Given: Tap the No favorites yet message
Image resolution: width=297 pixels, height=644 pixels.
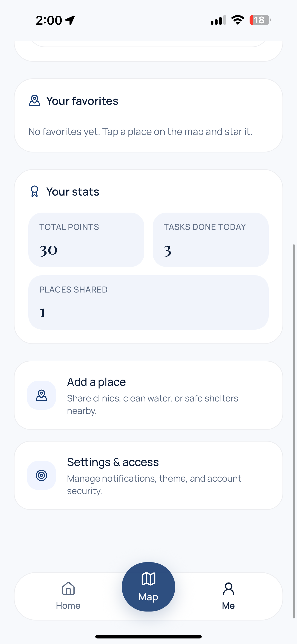Looking at the screenshot, I should pyautogui.click(x=140, y=132).
